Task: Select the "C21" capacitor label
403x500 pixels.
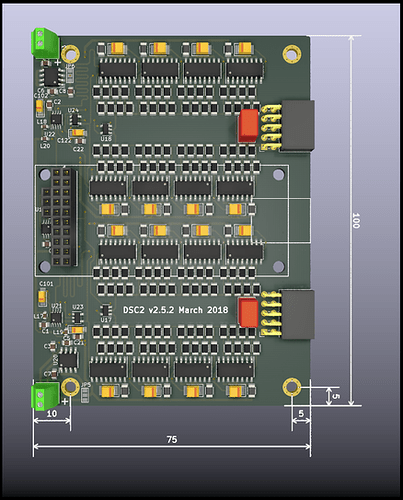Action: point(79,342)
